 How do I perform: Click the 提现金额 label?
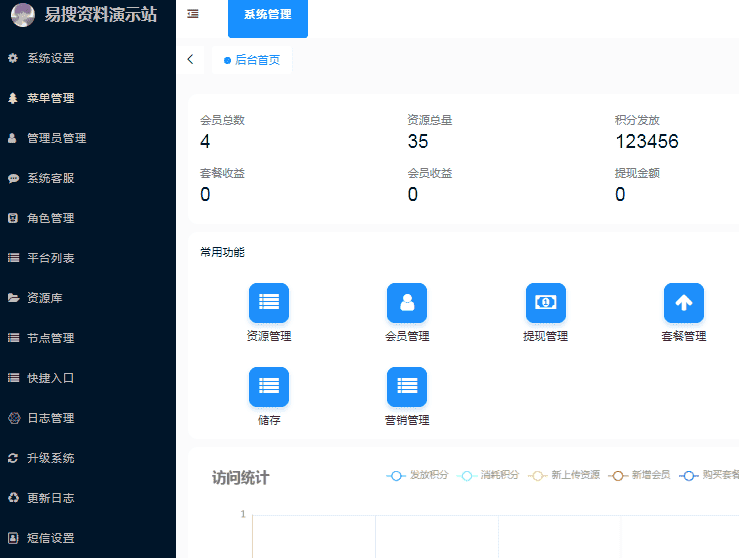(x=637, y=173)
